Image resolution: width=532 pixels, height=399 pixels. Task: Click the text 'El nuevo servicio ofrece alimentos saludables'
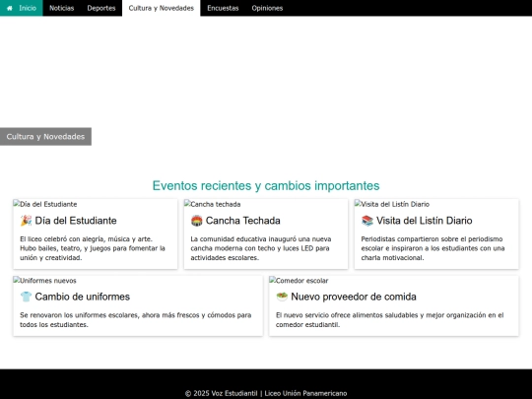[x=347, y=315]
